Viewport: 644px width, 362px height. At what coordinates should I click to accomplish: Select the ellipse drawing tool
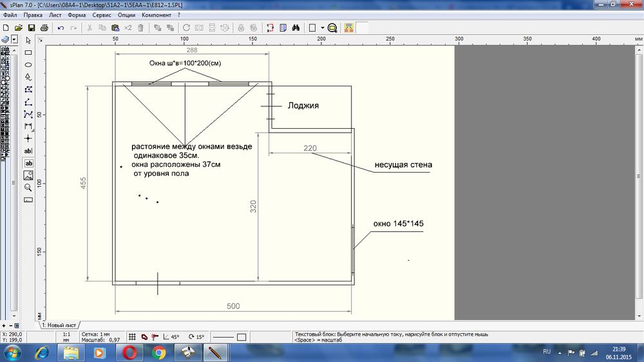click(x=28, y=64)
